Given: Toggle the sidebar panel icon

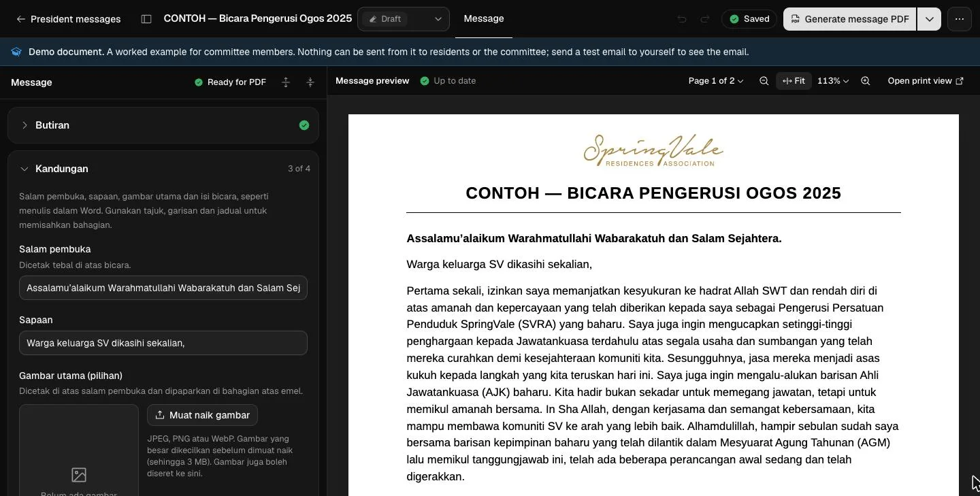Looking at the screenshot, I should (146, 19).
